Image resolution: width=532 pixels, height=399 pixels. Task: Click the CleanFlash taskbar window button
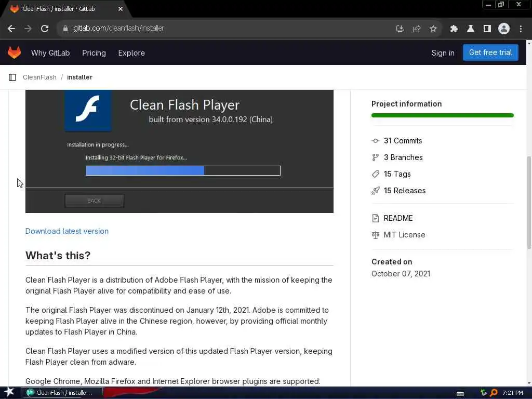(x=61, y=393)
